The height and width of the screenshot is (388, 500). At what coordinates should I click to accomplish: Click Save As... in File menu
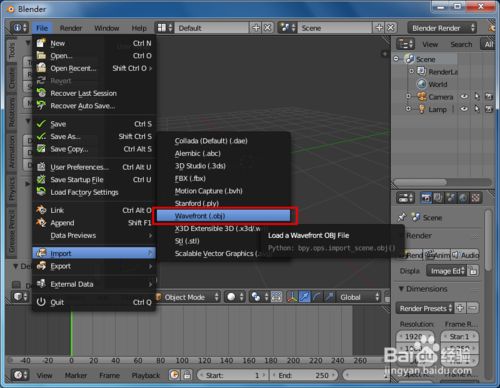pyautogui.click(x=94, y=136)
